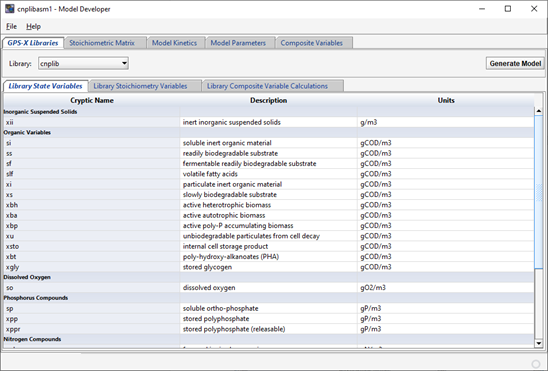Select 'stored glycogen' description
548x371 pixels.
(268, 267)
